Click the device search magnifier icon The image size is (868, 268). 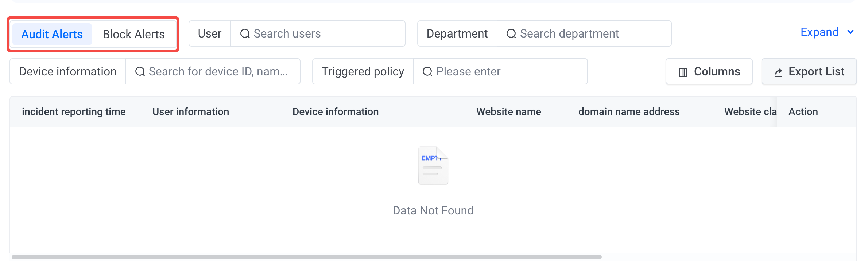140,72
